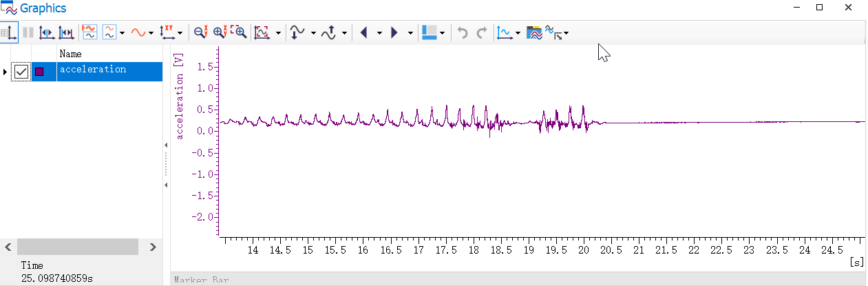The width and height of the screenshot is (868, 286).
Task: Click the lower panel collapse arrow on splitter
Action: pyautogui.click(x=166, y=185)
